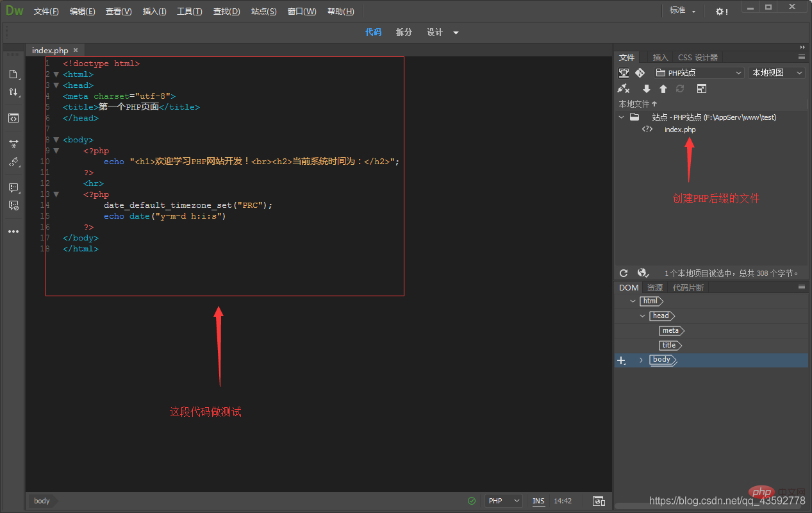The image size is (812, 513).
Task: Click the FTP server view icon in Files panel
Action: [x=623, y=73]
